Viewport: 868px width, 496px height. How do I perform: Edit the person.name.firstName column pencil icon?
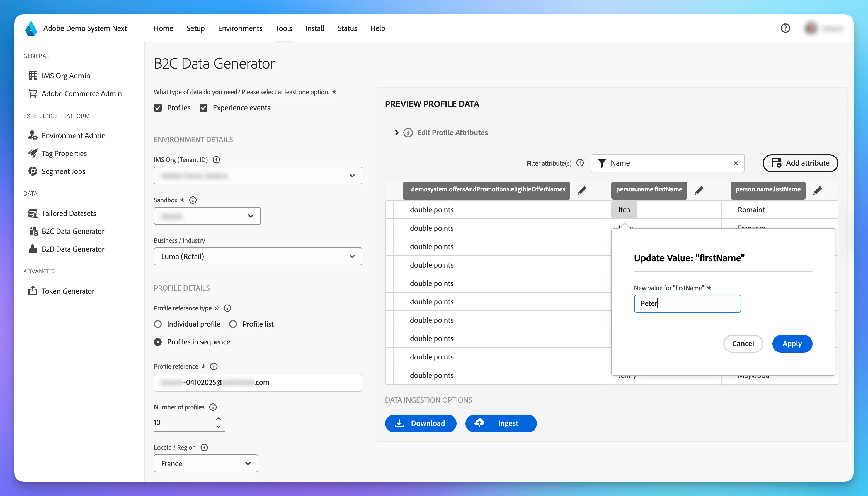tap(699, 190)
